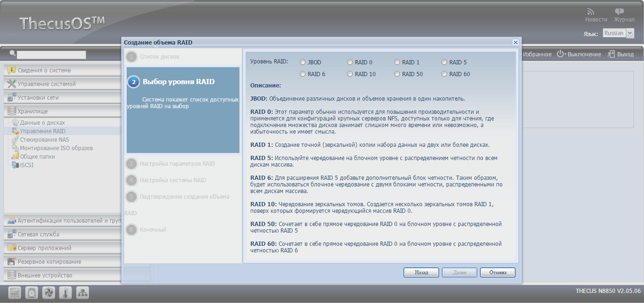The height and width of the screenshot is (303, 644).
Task: Choose the JBOD radio option
Action: click(303, 63)
